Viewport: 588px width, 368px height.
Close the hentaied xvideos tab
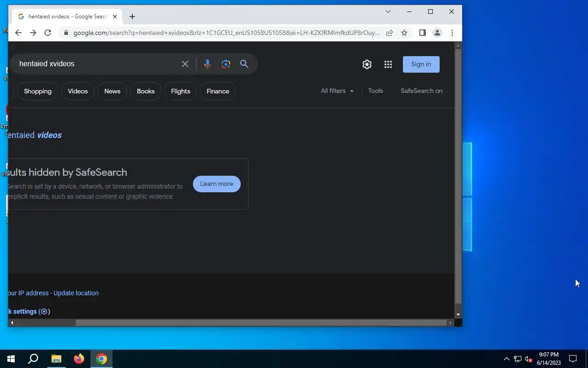tap(115, 17)
